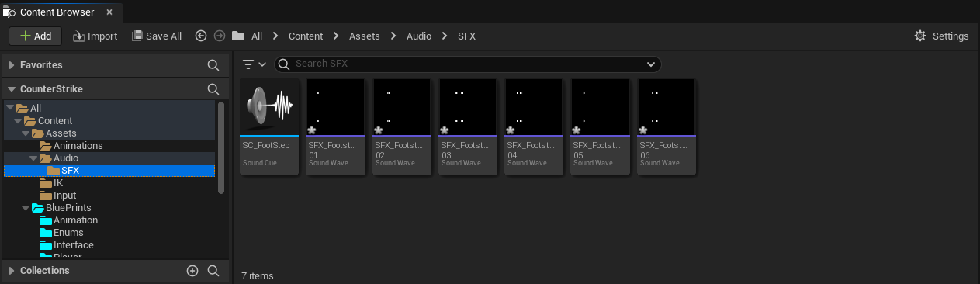Search in Favorites magnifier icon

point(213,64)
